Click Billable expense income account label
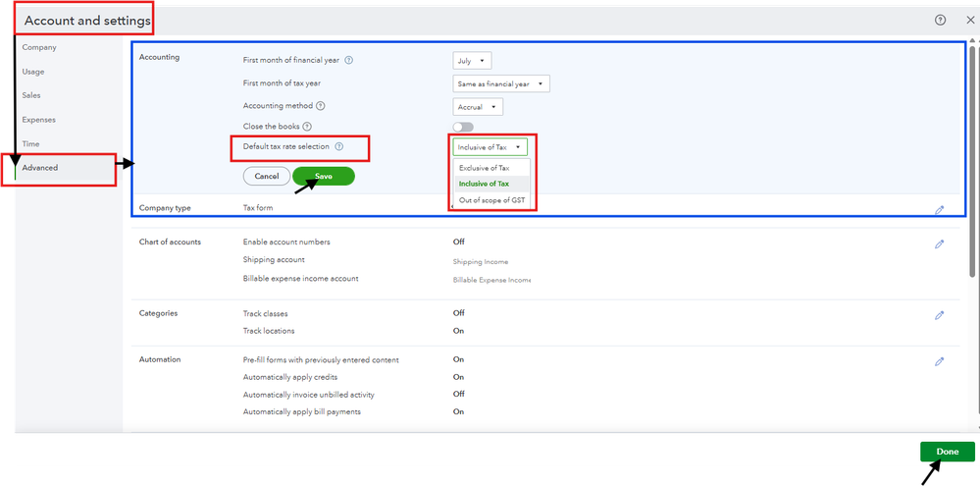Image resolution: width=980 pixels, height=486 pixels. 300,278
